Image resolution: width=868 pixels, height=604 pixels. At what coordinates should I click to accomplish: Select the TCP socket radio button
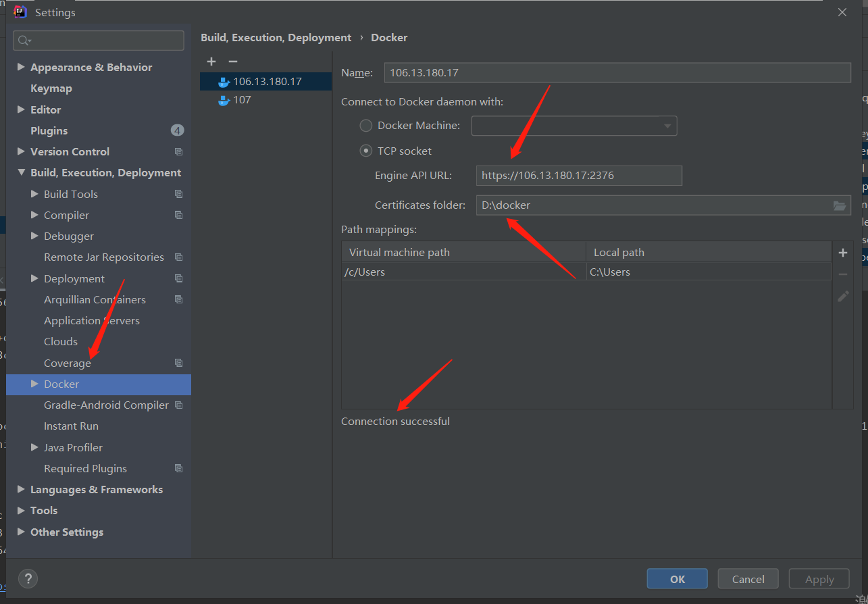point(365,151)
